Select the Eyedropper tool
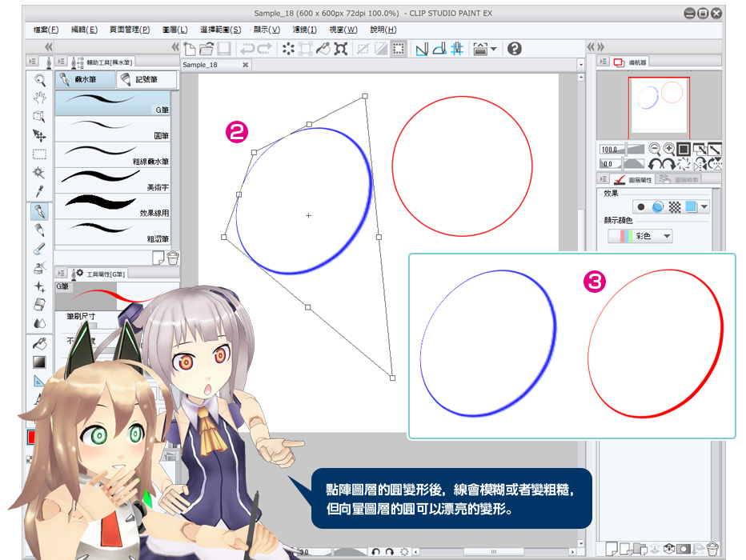Image resolution: width=746 pixels, height=560 pixels. (39, 191)
